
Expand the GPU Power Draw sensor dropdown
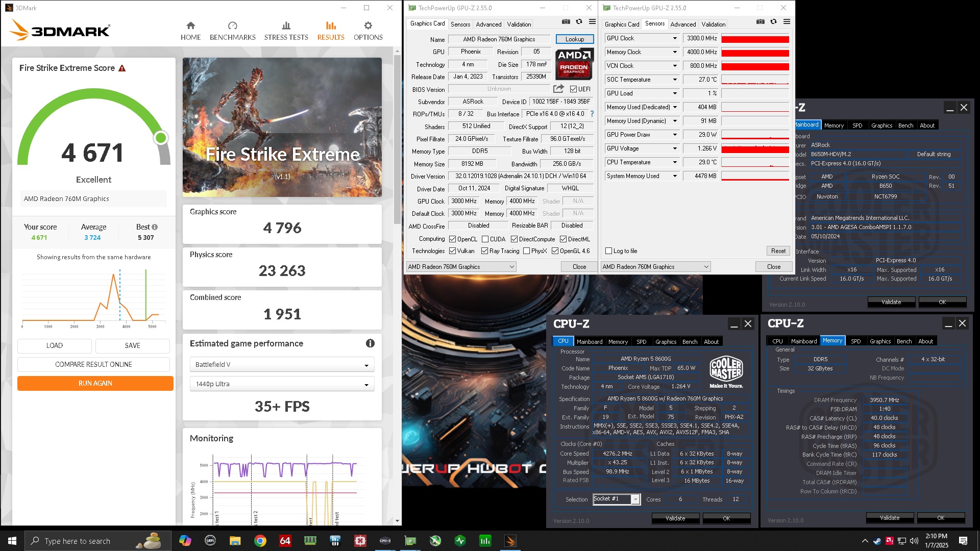675,135
